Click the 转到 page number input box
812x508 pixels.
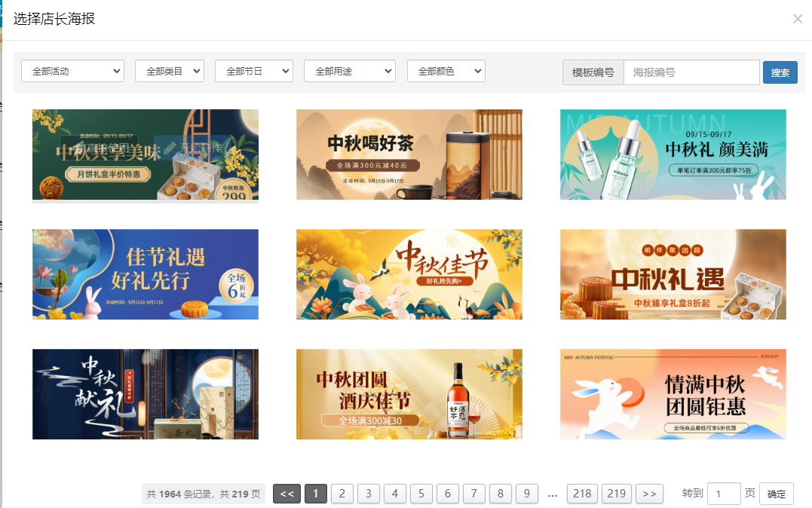[723, 494]
